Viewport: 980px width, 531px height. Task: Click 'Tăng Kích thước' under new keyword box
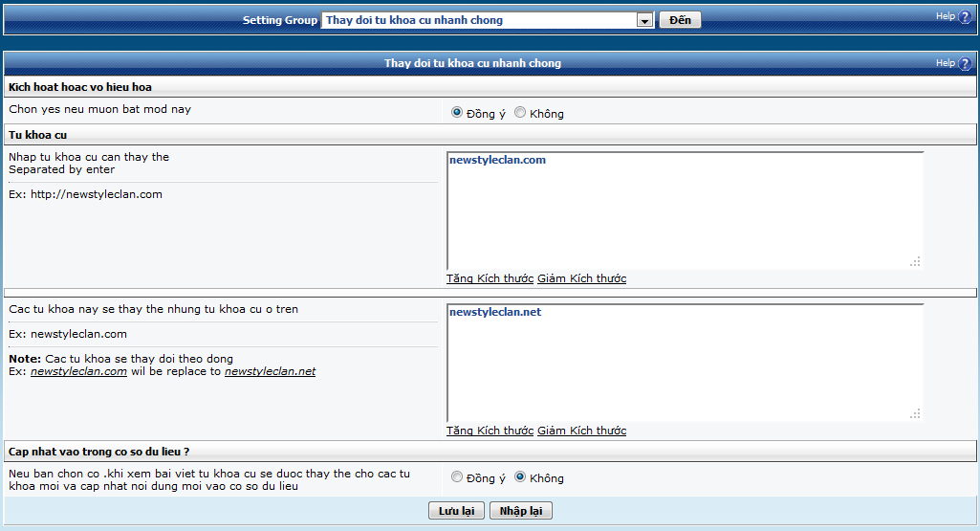(x=490, y=431)
